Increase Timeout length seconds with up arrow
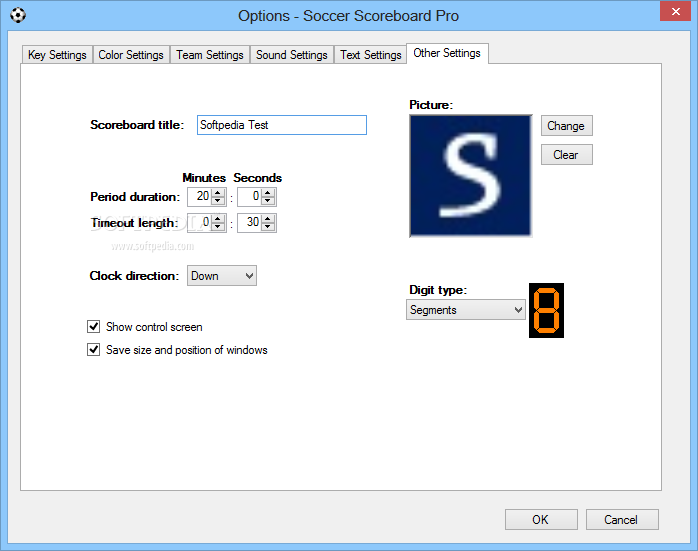 [268, 219]
